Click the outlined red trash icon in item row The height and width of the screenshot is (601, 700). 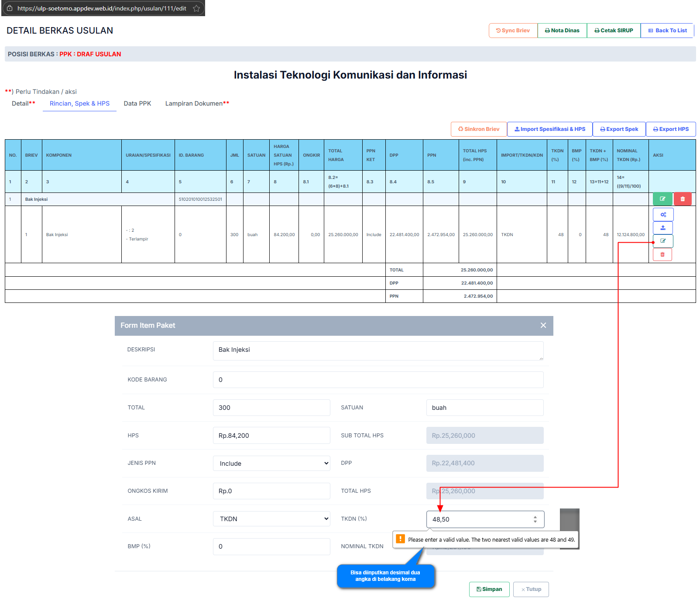coord(662,254)
